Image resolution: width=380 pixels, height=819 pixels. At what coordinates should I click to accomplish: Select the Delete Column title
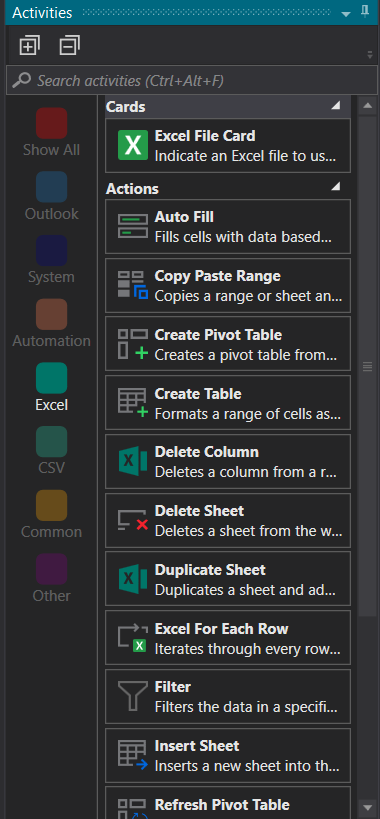(x=206, y=452)
